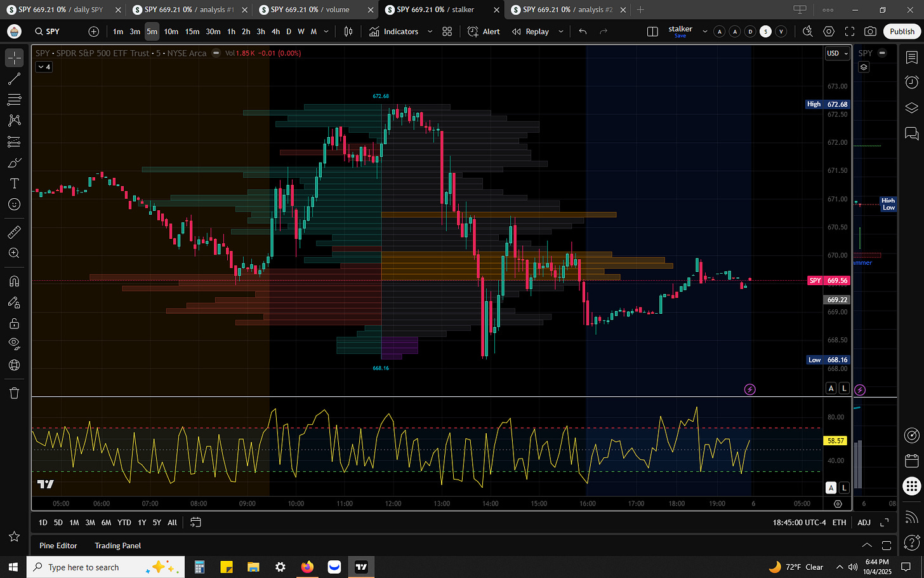Open the emoji icons tool
The image size is (924, 578).
click(14, 205)
